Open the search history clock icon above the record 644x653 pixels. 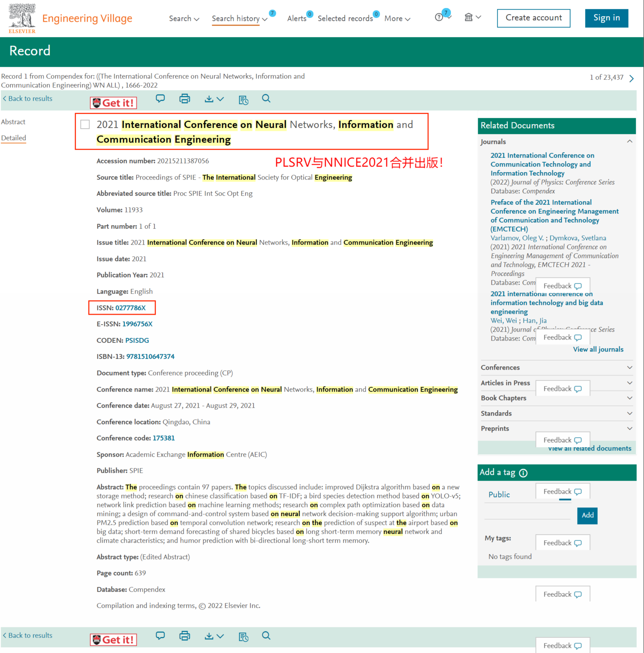(x=243, y=100)
